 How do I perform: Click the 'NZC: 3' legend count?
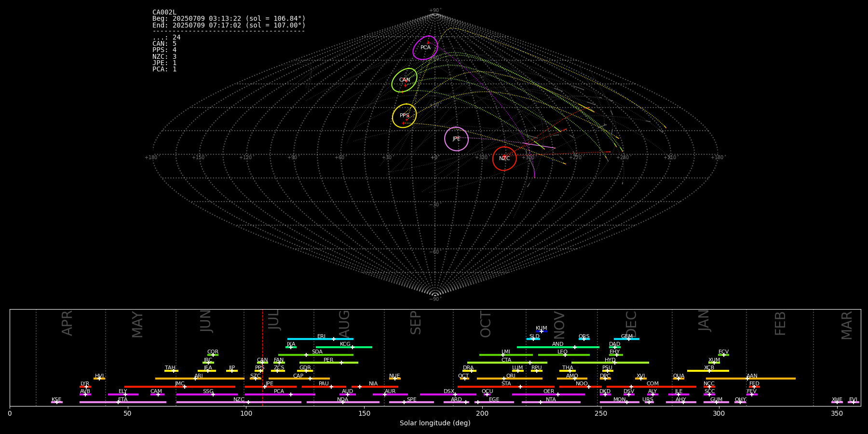click(164, 56)
